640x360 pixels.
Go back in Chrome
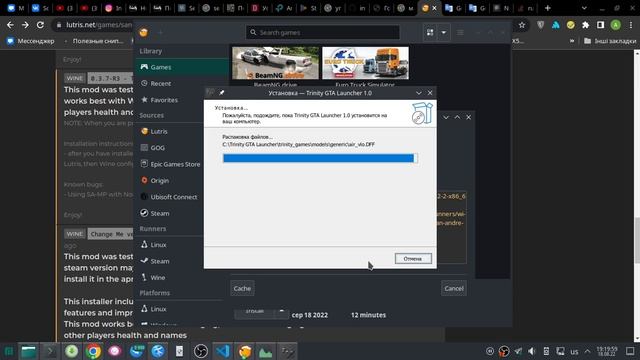click(10, 25)
